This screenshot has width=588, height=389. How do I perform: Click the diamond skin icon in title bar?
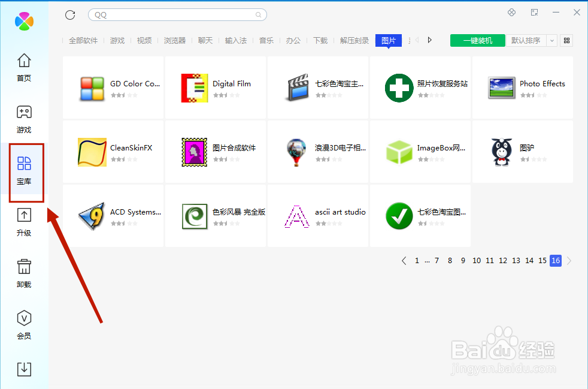pyautogui.click(x=511, y=13)
